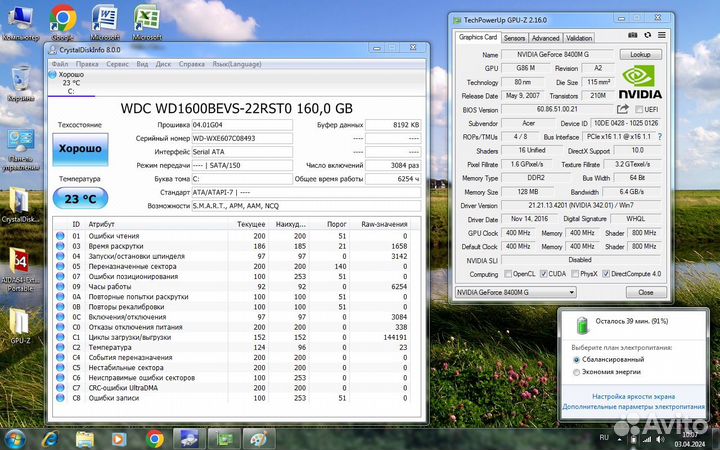The width and height of the screenshot is (720, 450).
Task: Open the GPU-Z hamburger menu icon
Action: click(662, 35)
